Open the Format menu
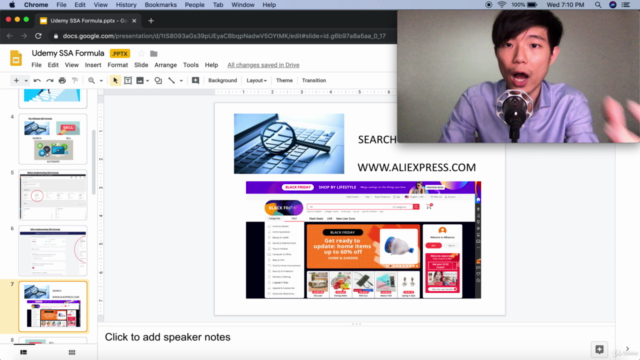 pyautogui.click(x=118, y=65)
